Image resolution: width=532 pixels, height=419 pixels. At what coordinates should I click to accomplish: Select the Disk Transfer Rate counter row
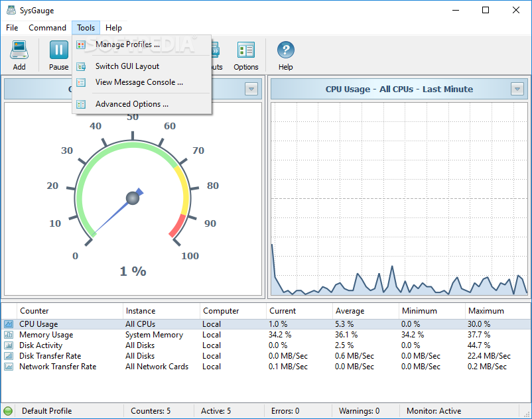click(x=266, y=356)
